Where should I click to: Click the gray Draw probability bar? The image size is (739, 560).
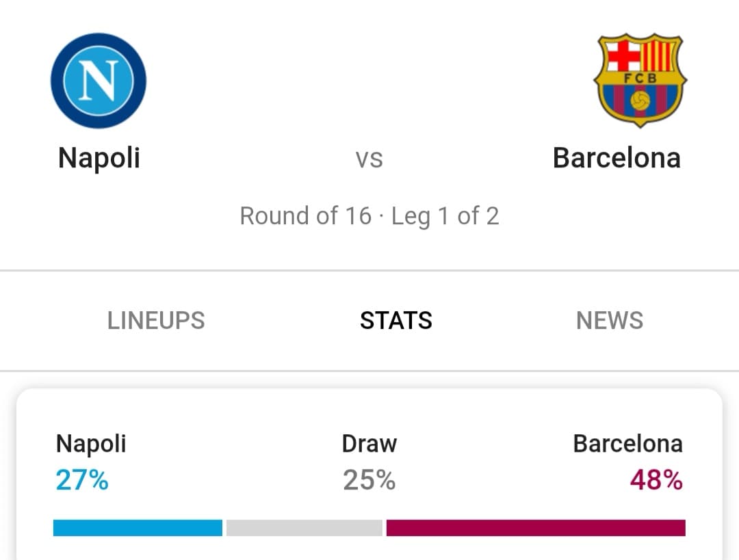(x=304, y=528)
